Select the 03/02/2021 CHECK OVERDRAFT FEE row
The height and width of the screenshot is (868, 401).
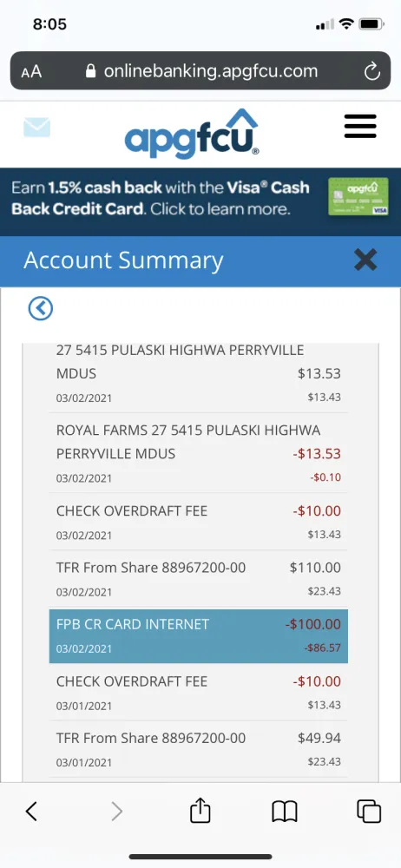[x=198, y=522]
